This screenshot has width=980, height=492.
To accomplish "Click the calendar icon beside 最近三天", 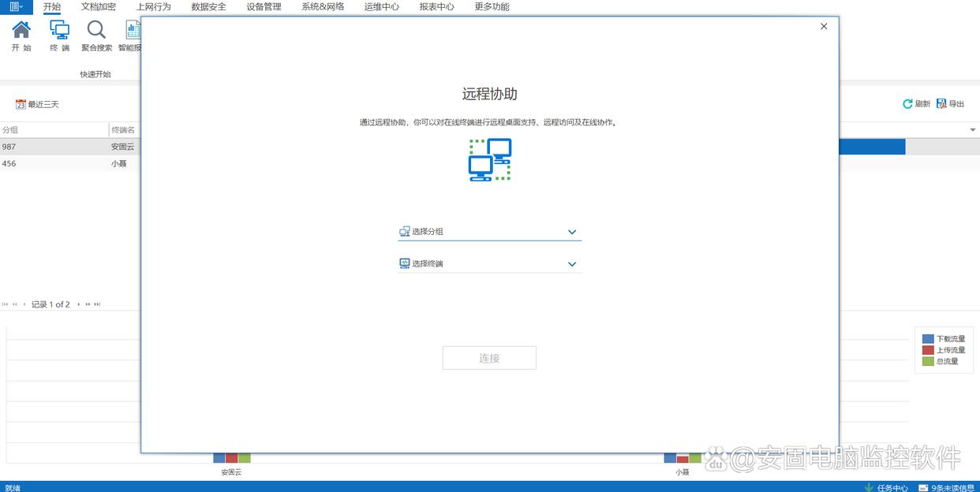I will coord(21,104).
